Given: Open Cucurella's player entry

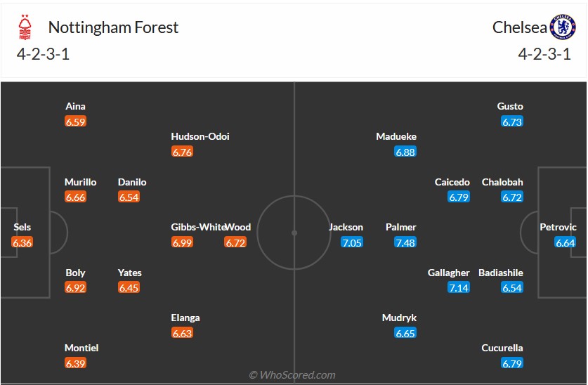Looking at the screenshot, I should tap(502, 348).
